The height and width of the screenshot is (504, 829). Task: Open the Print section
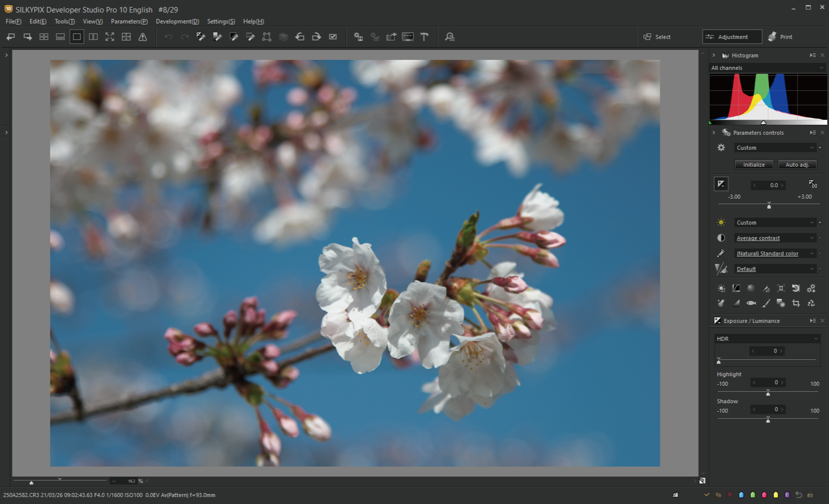click(x=781, y=37)
